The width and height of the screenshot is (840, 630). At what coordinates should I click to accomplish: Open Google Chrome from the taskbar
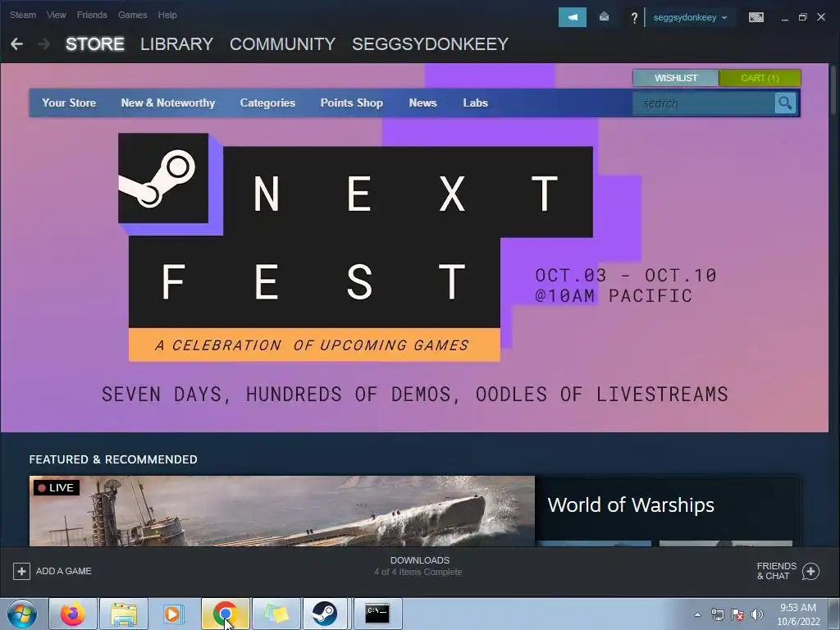225,614
